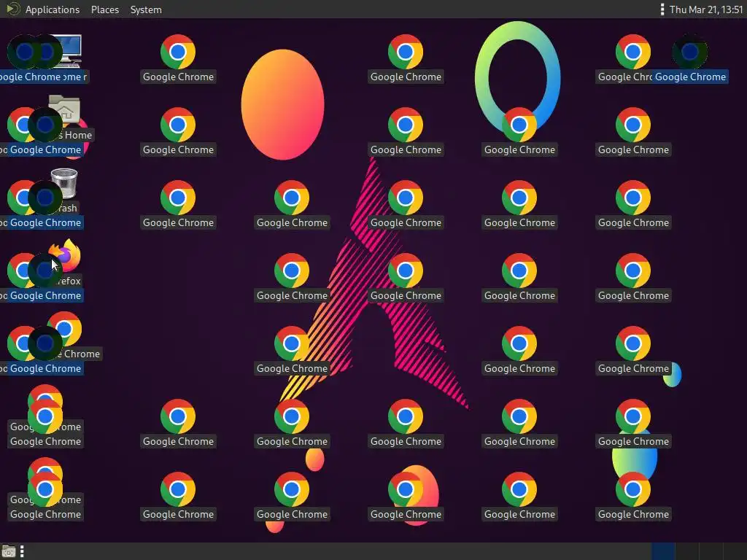Viewport: 747px width, 560px height.
Task: Click the Show Desktop button in bottom panel
Action: [9, 551]
